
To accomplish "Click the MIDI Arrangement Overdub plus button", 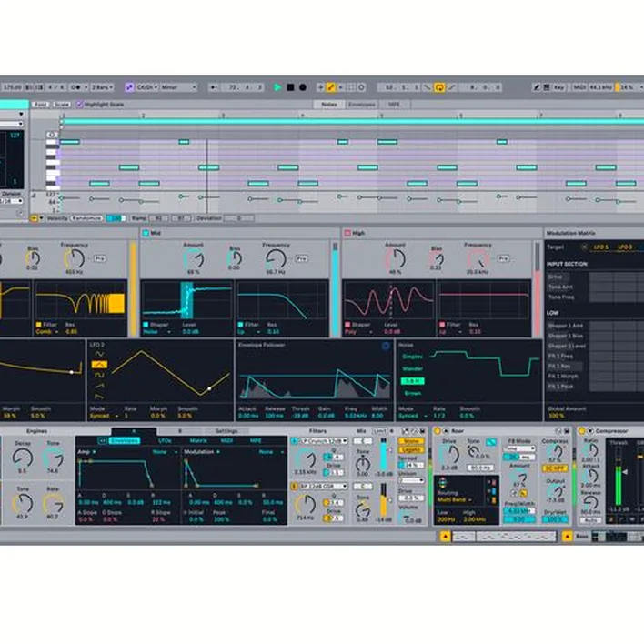I will tap(320, 87).
